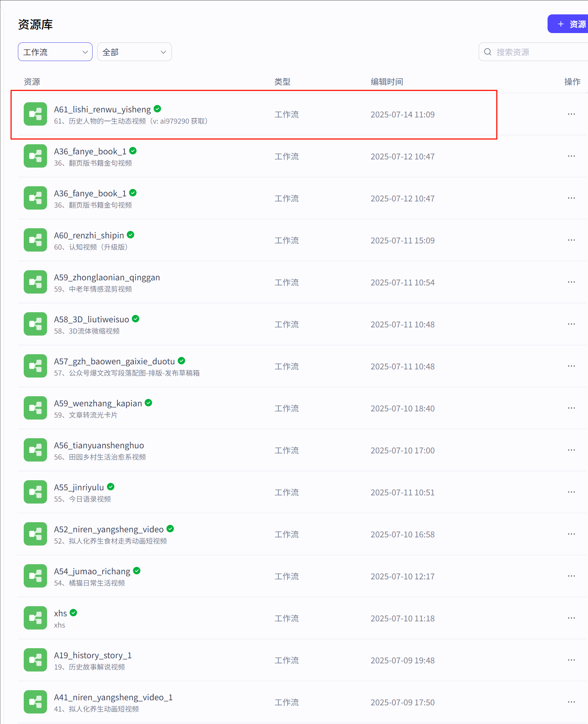
Task: Expand the 全部 dropdown
Action: click(134, 51)
